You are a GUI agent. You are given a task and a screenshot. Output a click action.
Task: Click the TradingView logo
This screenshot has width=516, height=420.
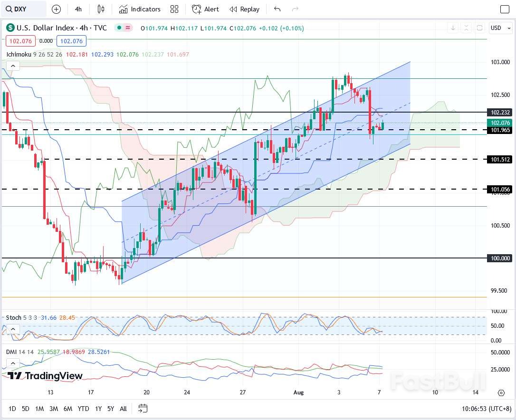pos(43,375)
